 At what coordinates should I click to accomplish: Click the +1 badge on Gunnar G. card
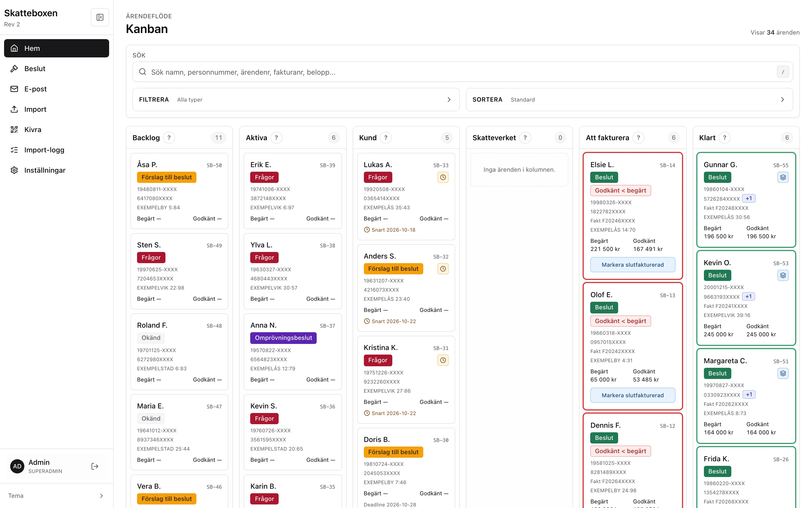tap(749, 199)
